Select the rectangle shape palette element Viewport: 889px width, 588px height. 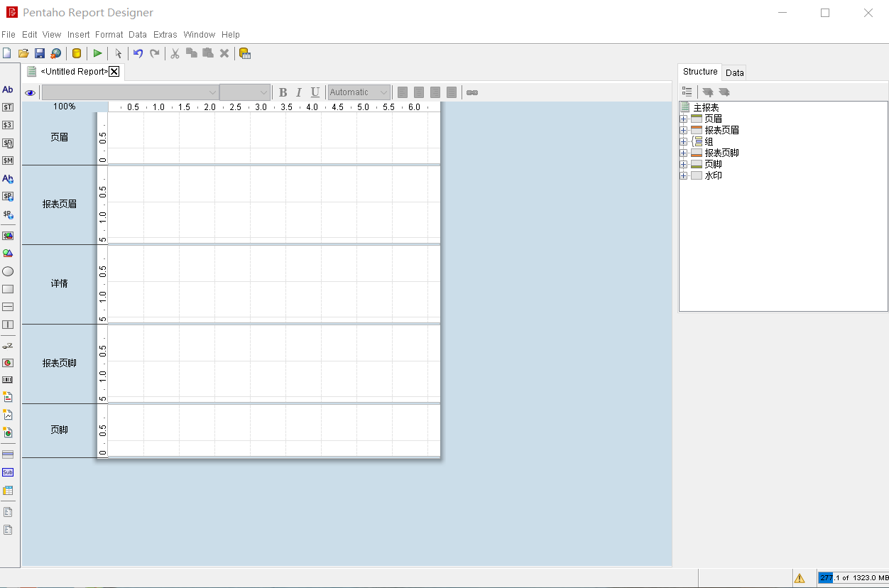[x=8, y=289]
